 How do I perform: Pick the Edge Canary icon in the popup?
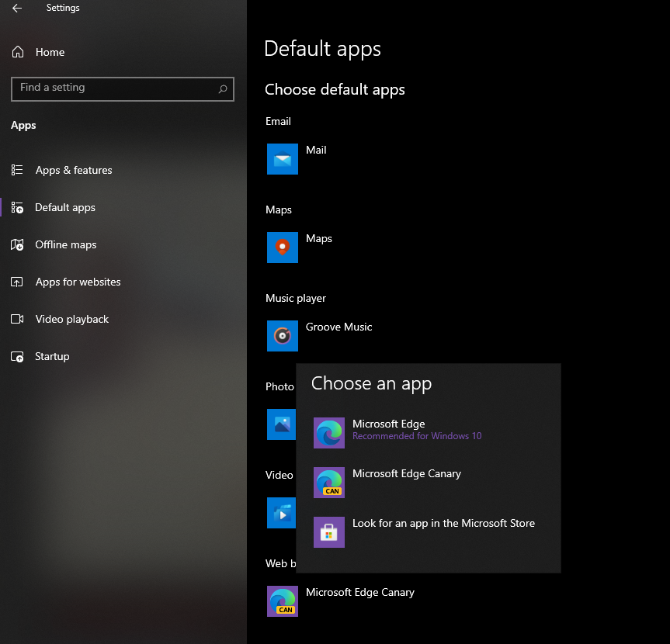point(329,482)
